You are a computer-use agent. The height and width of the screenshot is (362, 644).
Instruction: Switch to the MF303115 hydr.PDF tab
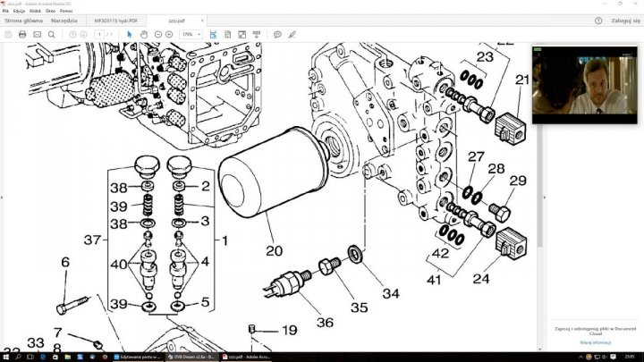[x=118, y=19]
